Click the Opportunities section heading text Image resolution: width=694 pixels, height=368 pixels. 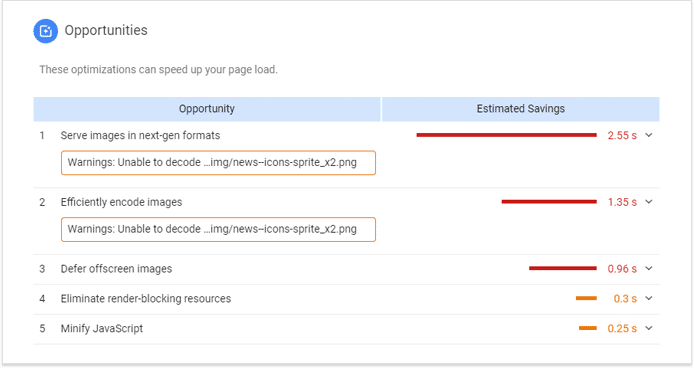point(106,31)
